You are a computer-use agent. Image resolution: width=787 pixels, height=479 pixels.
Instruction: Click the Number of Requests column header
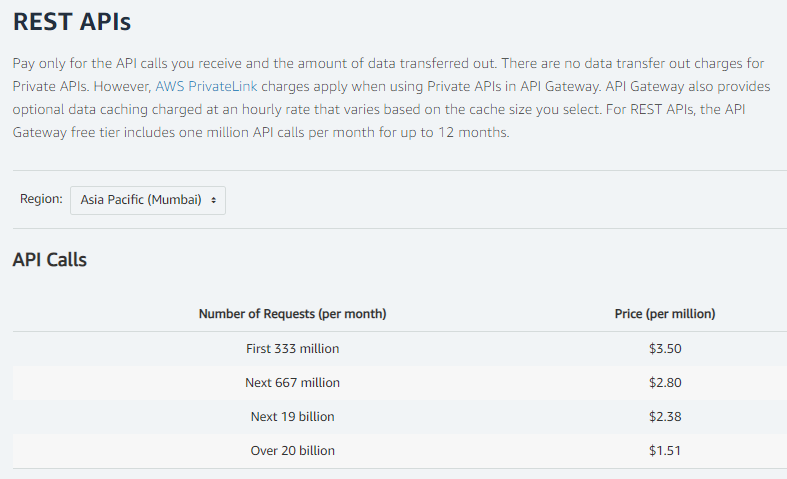[x=292, y=314]
